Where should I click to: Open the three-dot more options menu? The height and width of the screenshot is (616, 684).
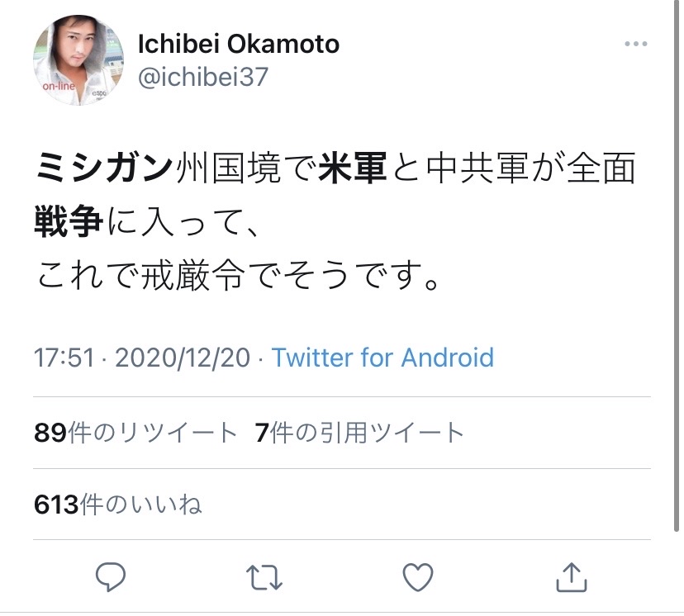(636, 44)
